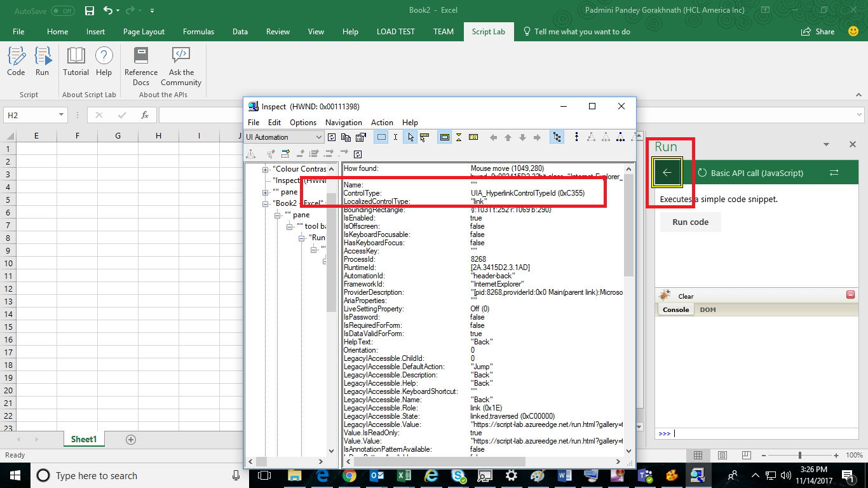Toggle Always on Top hourglass icon in Inspect

click(x=459, y=137)
